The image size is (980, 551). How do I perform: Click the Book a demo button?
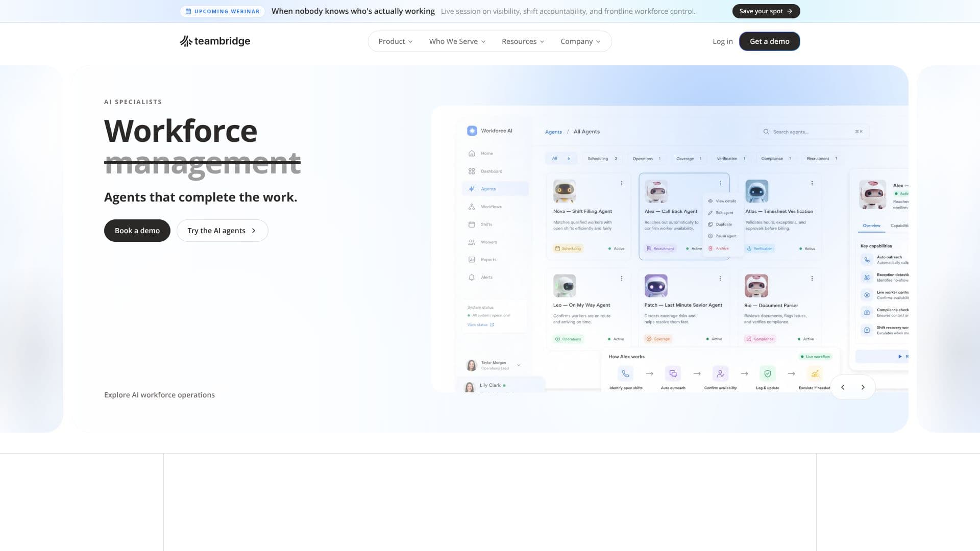(x=137, y=231)
